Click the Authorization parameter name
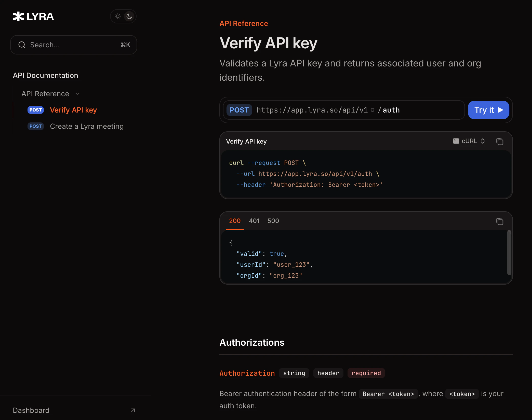The width and height of the screenshot is (532, 420). (x=247, y=373)
